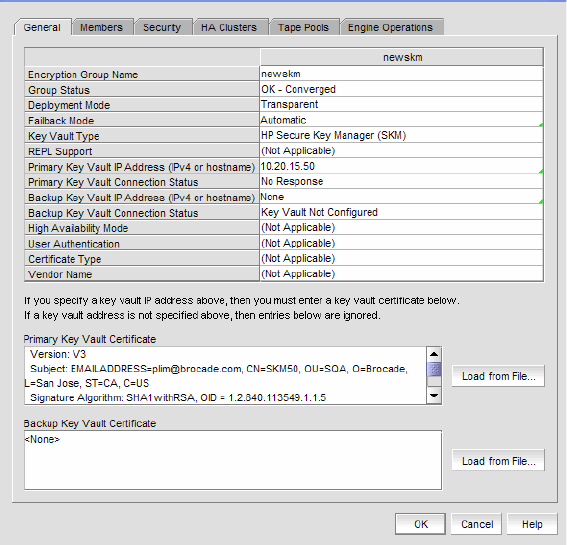The width and height of the screenshot is (567, 545).
Task: Click the certificate scrollbar thumb
Action: click(x=434, y=370)
